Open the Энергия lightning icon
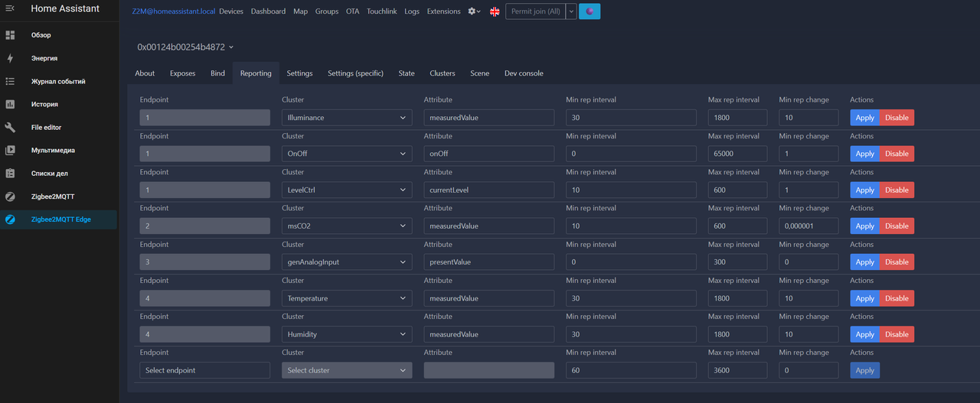This screenshot has height=403, width=980. [x=10, y=58]
